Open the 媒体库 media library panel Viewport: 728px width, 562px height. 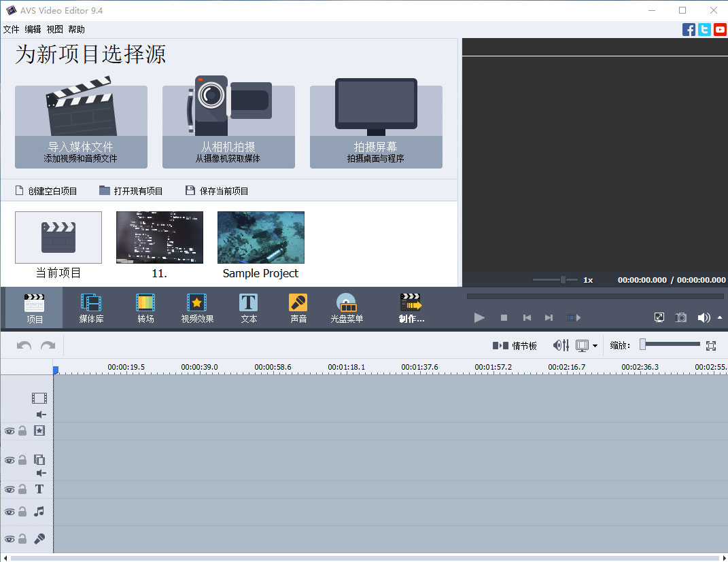(x=91, y=308)
